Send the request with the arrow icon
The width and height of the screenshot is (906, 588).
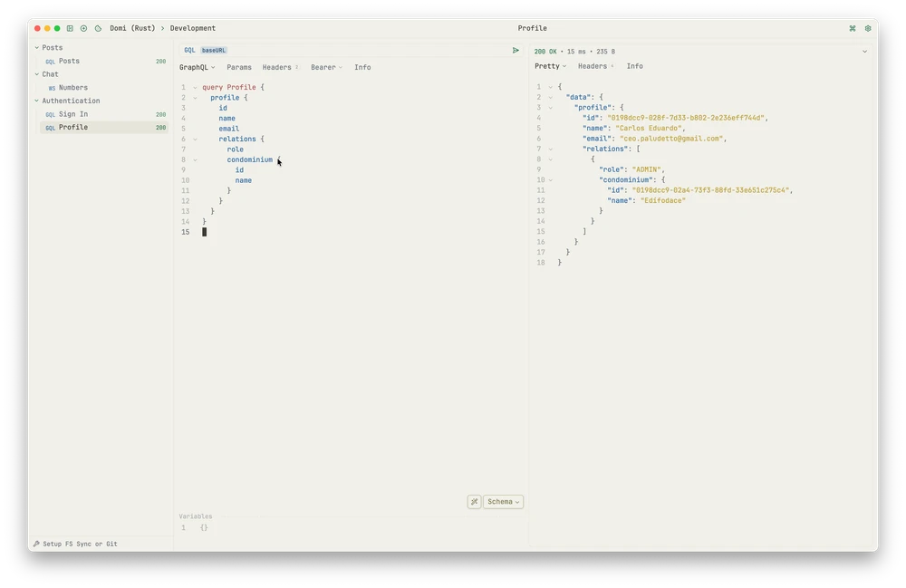pos(516,50)
